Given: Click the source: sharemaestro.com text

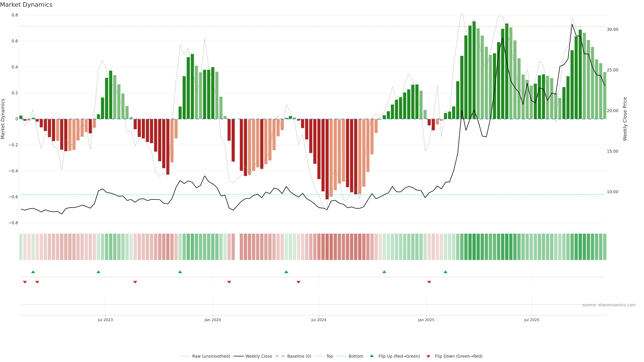Looking at the screenshot, I should click(x=609, y=305).
